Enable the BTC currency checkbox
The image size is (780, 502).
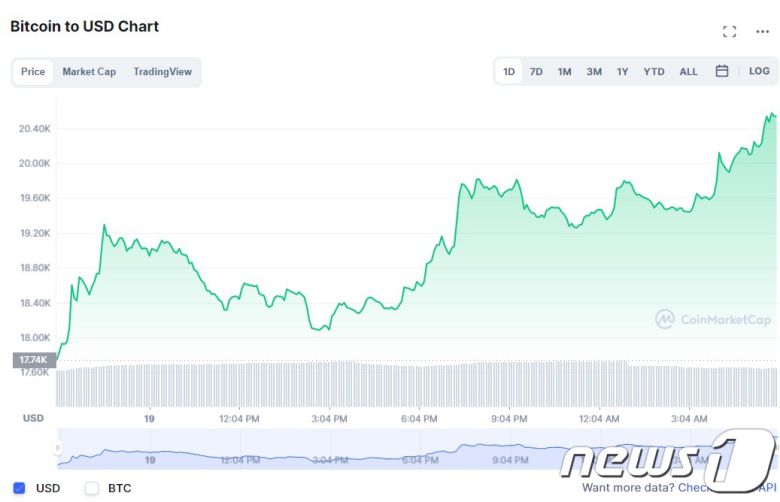92,488
